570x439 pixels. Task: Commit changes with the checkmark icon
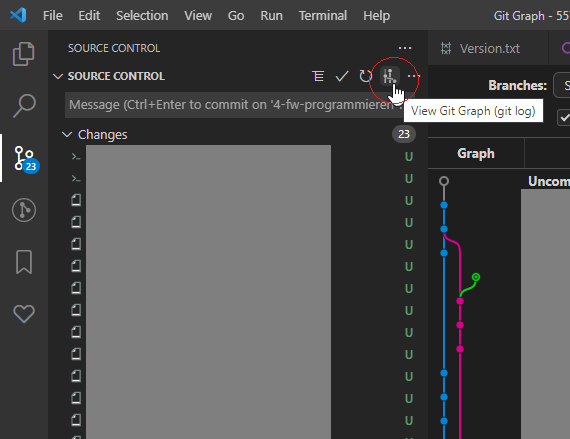[x=342, y=76]
